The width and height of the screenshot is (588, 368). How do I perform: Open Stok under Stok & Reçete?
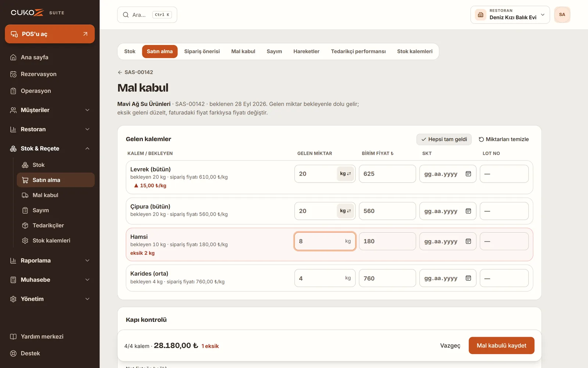click(55, 165)
